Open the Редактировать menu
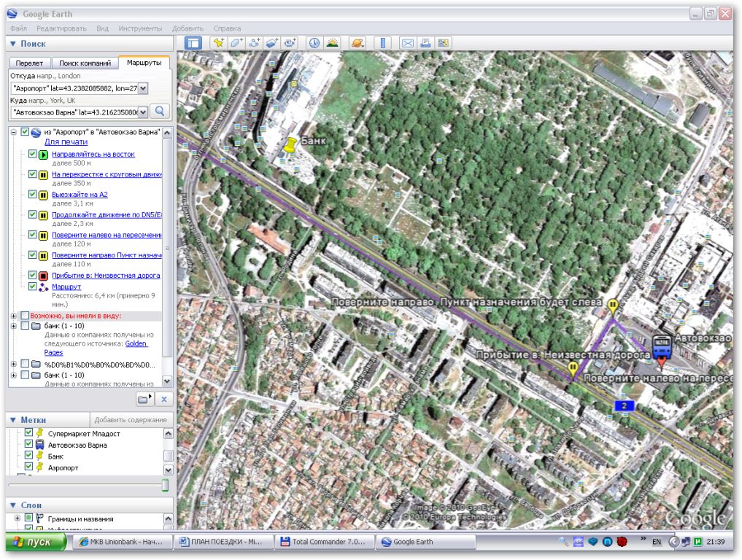Viewport: 742px width, 560px height. [x=61, y=28]
